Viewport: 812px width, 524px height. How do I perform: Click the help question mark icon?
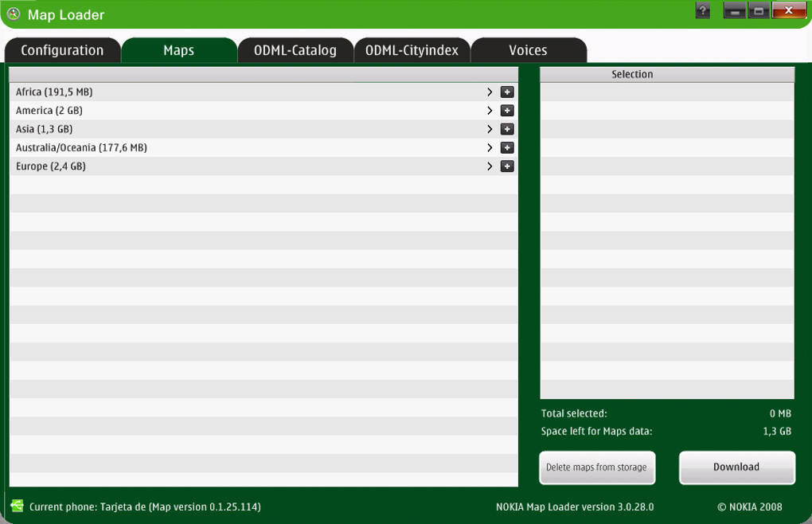pos(703,10)
